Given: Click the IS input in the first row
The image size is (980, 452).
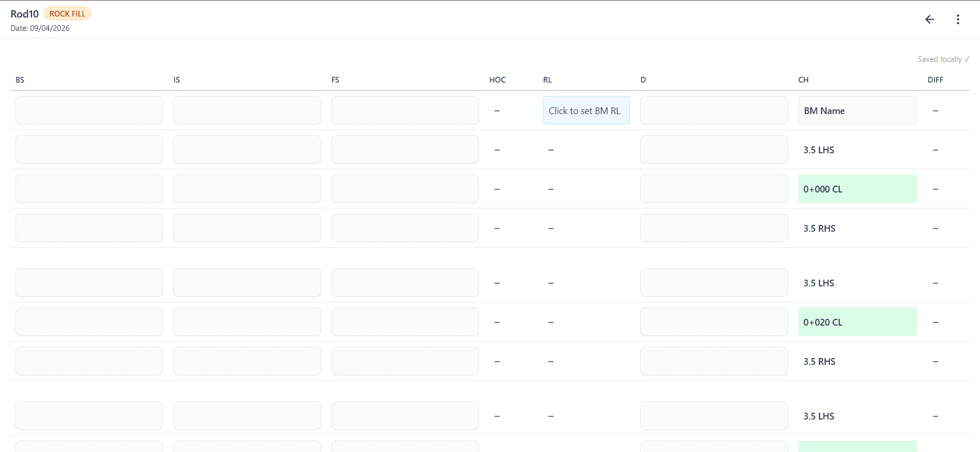Looking at the screenshot, I should click(247, 110).
